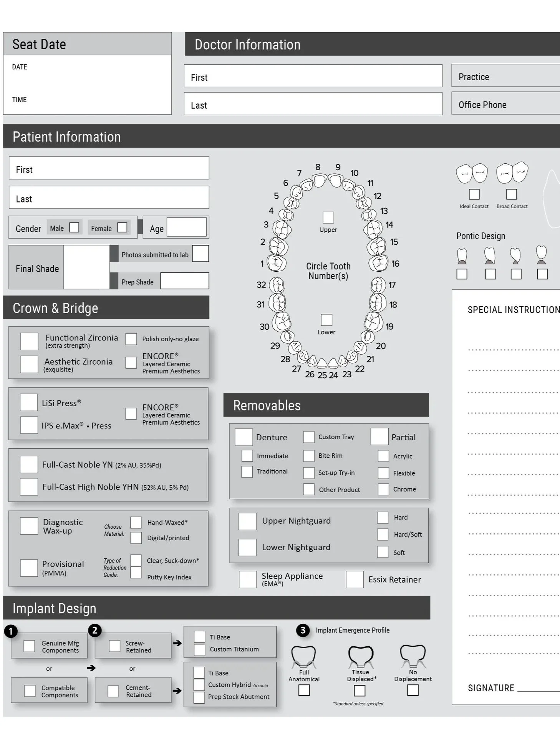
Task: Click the Office Phone field
Action: [x=505, y=103]
